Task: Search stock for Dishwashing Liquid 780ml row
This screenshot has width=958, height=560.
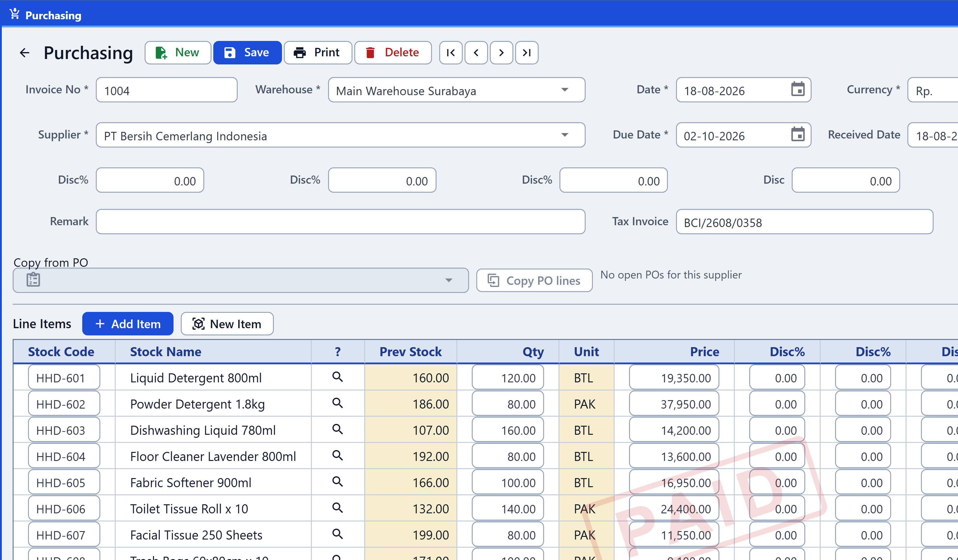Action: pos(338,429)
